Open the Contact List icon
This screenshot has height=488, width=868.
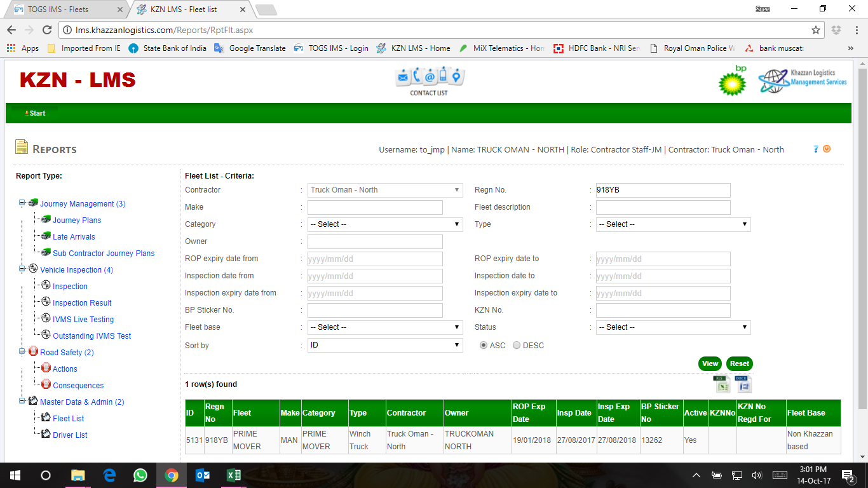(x=429, y=81)
